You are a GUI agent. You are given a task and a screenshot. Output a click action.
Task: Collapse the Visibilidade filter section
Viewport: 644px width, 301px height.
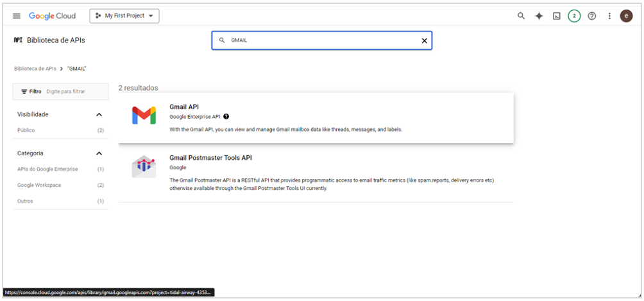[99, 114]
